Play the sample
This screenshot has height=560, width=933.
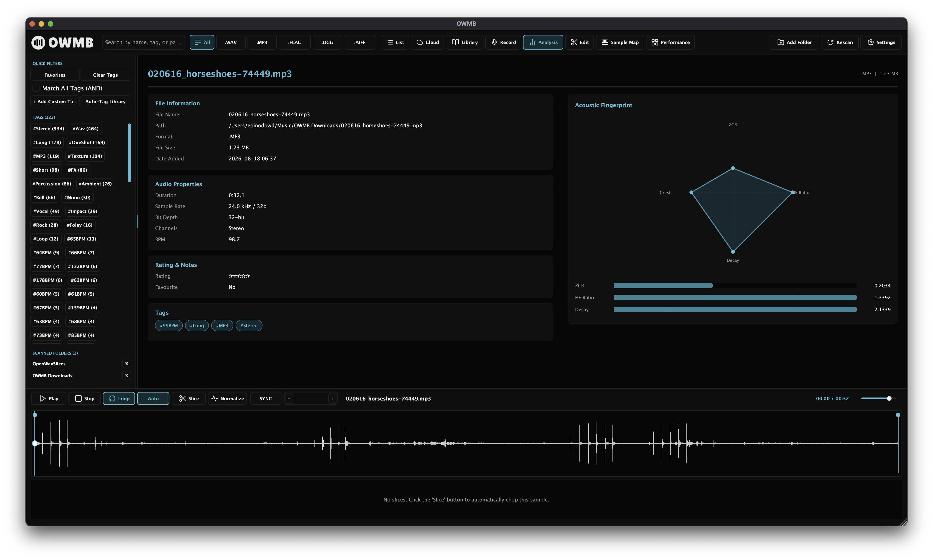[x=49, y=398]
